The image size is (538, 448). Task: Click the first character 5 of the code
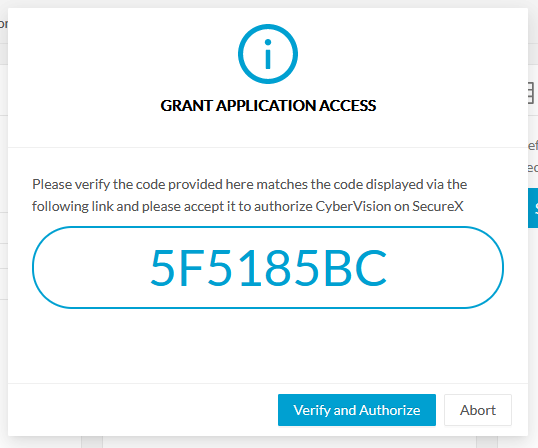click(x=163, y=267)
